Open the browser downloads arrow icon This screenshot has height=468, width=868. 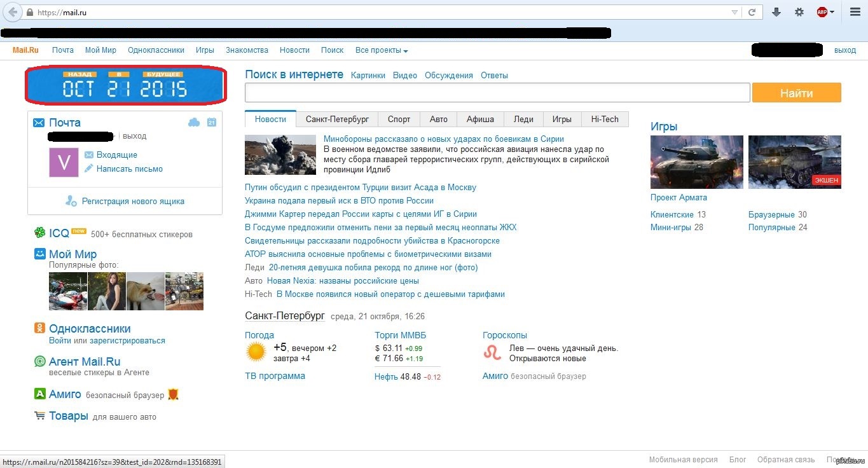(776, 12)
